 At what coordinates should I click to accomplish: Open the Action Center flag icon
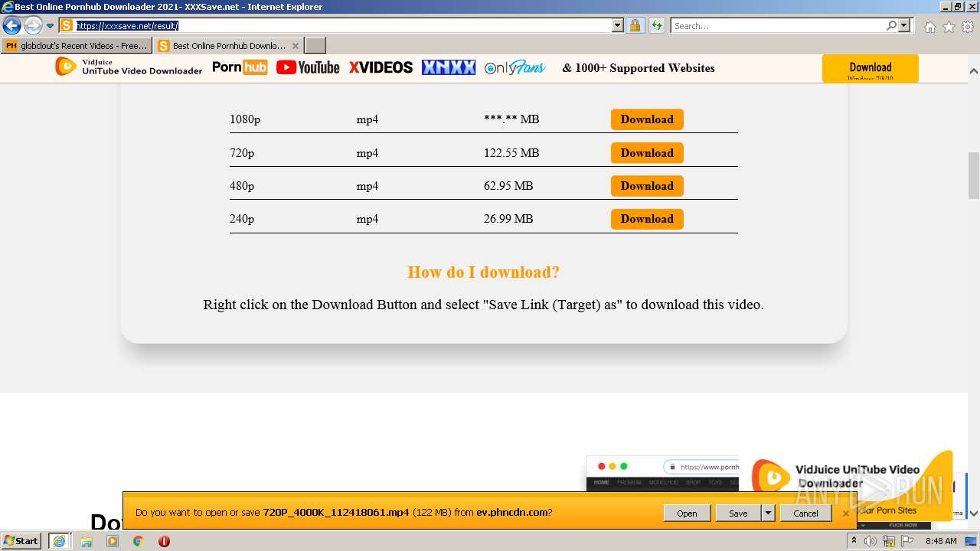pos(906,541)
